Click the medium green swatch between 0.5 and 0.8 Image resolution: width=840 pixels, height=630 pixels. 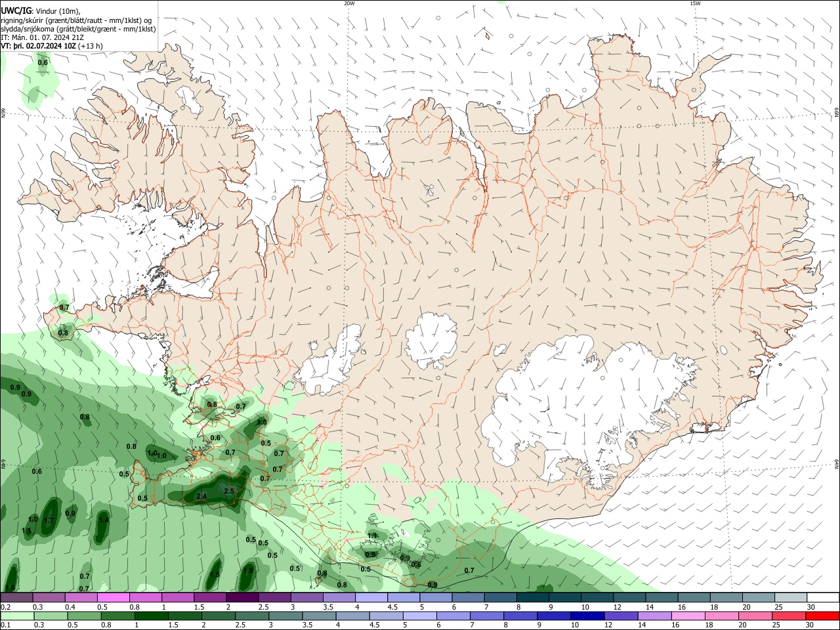[x=84, y=616]
